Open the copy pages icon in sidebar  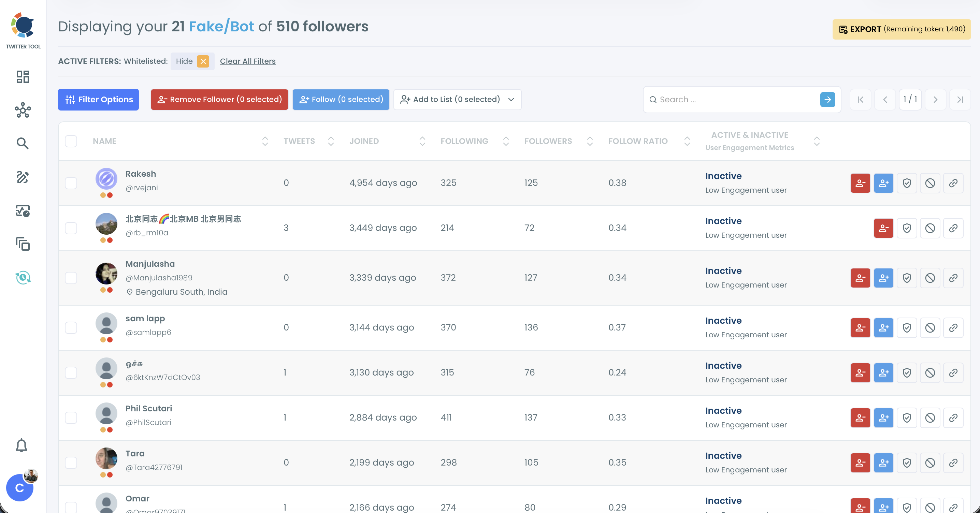pos(23,244)
